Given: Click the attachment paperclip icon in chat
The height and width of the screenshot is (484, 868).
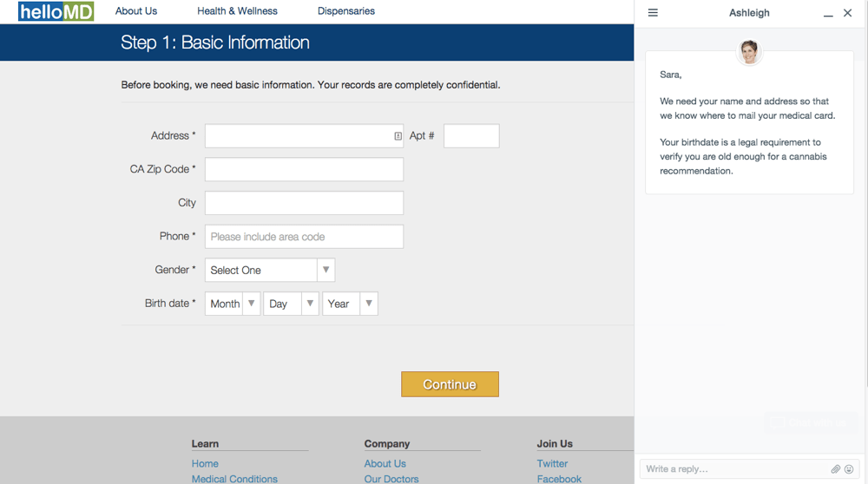Looking at the screenshot, I should [835, 469].
